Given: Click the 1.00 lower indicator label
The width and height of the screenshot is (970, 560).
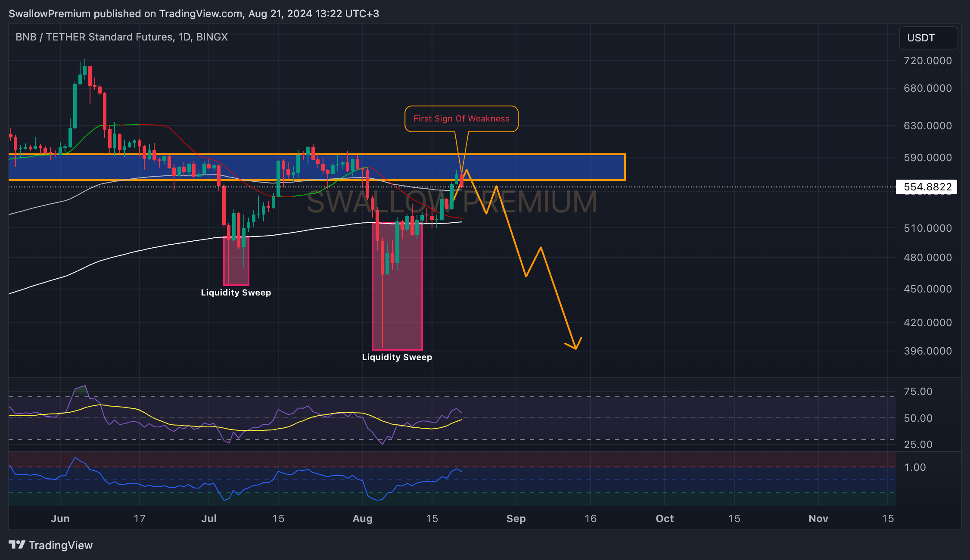Looking at the screenshot, I should (915, 467).
